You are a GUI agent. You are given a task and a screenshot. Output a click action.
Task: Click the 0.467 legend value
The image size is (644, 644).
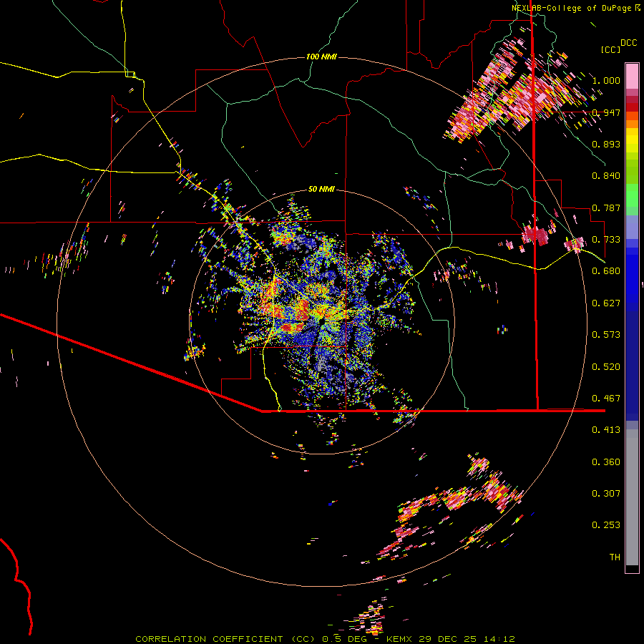click(606, 399)
